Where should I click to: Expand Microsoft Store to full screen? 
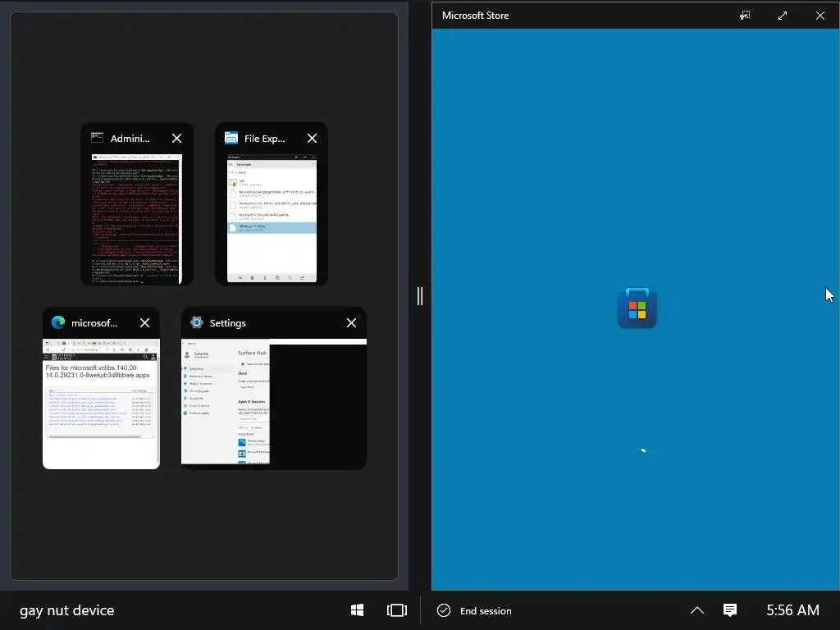782,16
